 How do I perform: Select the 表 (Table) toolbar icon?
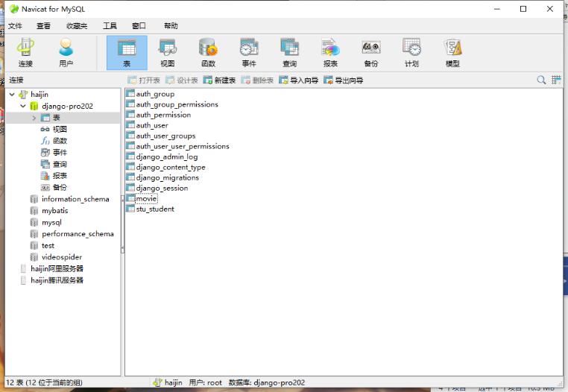point(127,53)
